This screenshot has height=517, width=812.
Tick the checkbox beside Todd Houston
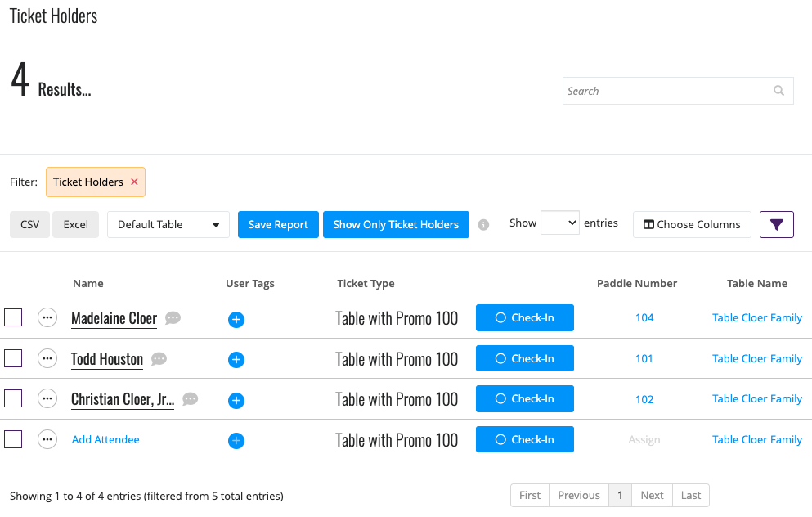point(13,358)
